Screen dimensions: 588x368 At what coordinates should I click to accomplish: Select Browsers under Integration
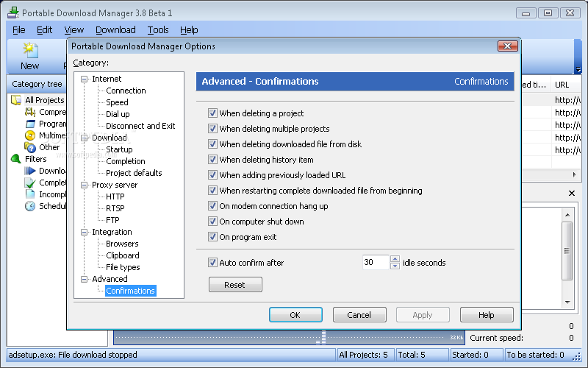point(122,244)
